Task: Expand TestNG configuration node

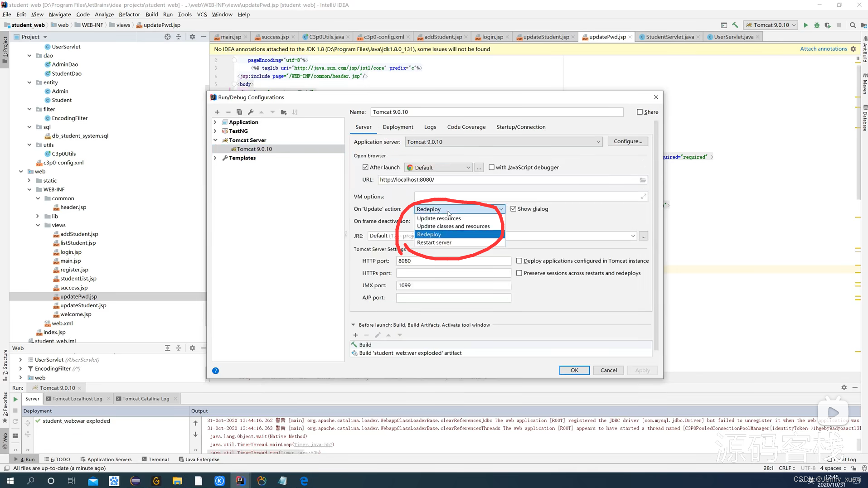Action: click(x=215, y=131)
